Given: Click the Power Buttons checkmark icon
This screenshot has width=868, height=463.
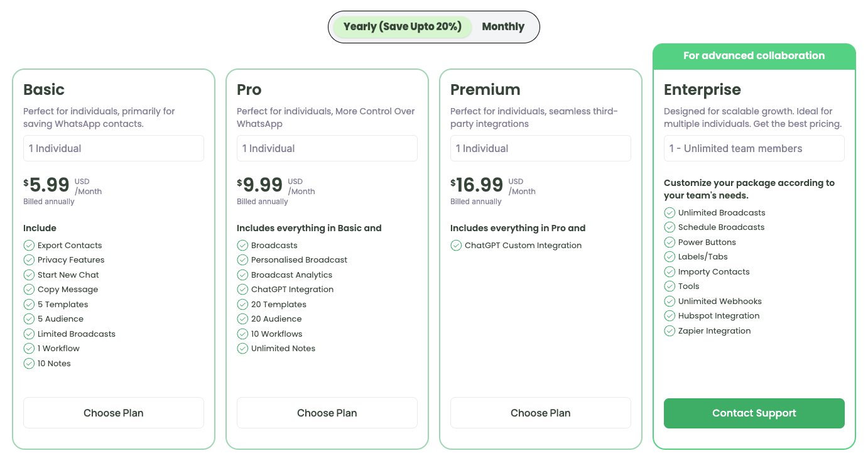Looking at the screenshot, I should pyautogui.click(x=670, y=242).
